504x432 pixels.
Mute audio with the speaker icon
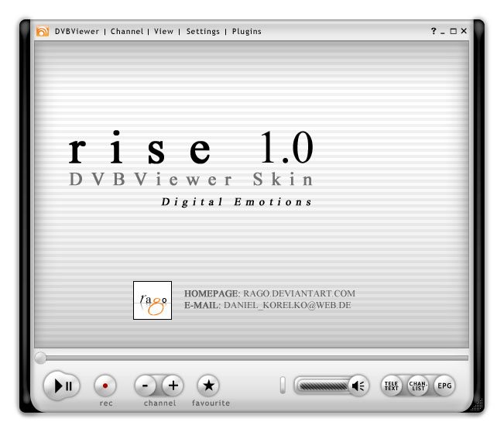click(x=358, y=386)
